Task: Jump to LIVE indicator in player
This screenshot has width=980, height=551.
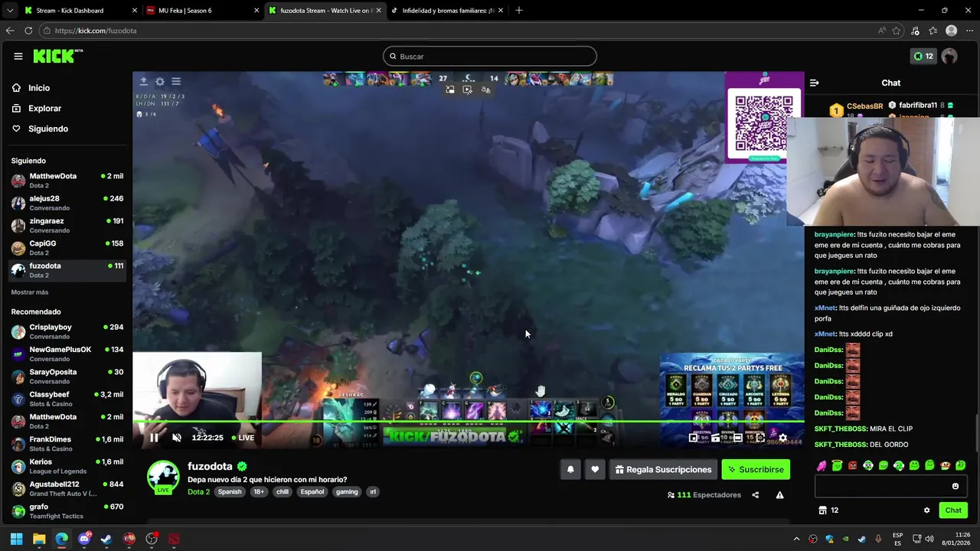Action: point(242,438)
